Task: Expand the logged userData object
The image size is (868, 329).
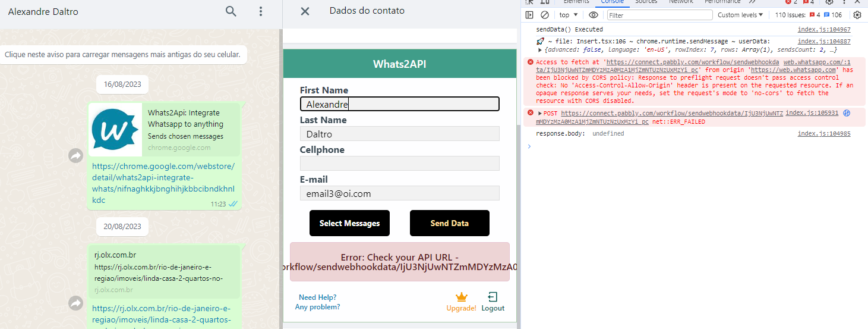Action: point(539,50)
